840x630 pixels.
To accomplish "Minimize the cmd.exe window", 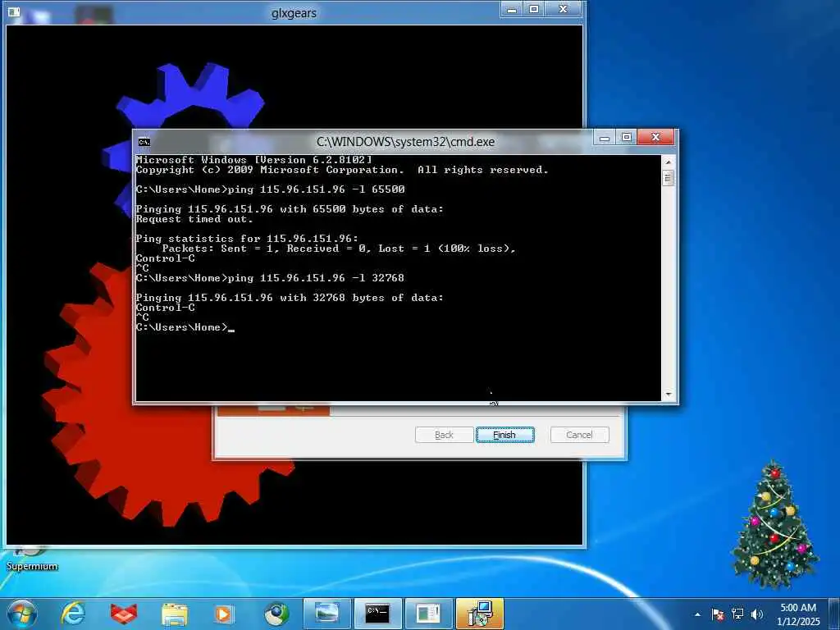I will [x=605, y=138].
